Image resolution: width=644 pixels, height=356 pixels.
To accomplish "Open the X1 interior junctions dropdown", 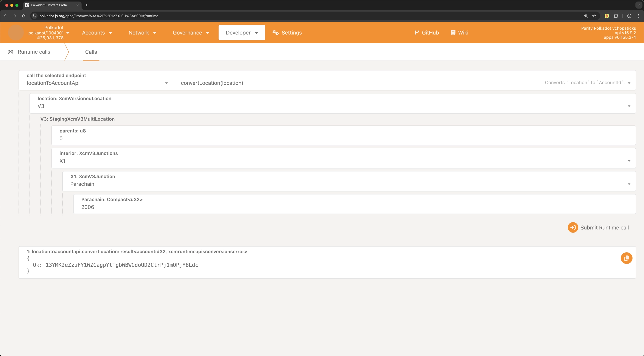I will pyautogui.click(x=629, y=161).
